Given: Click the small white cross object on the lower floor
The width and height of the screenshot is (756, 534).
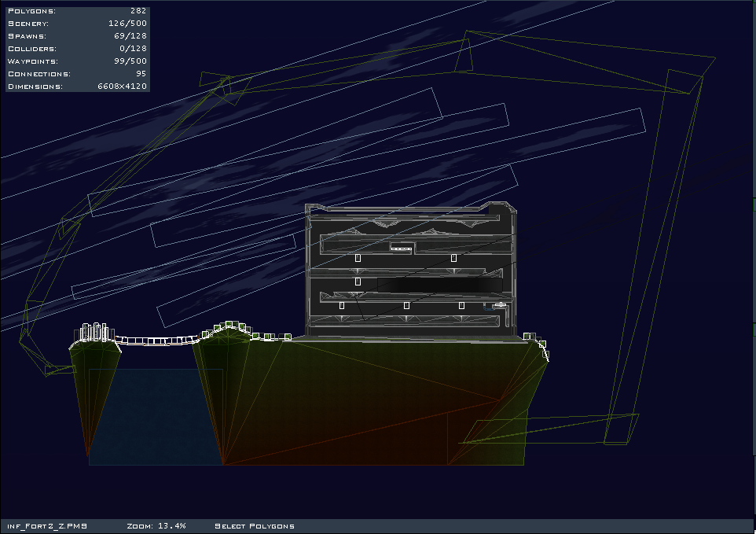Looking at the screenshot, I should point(499,305).
